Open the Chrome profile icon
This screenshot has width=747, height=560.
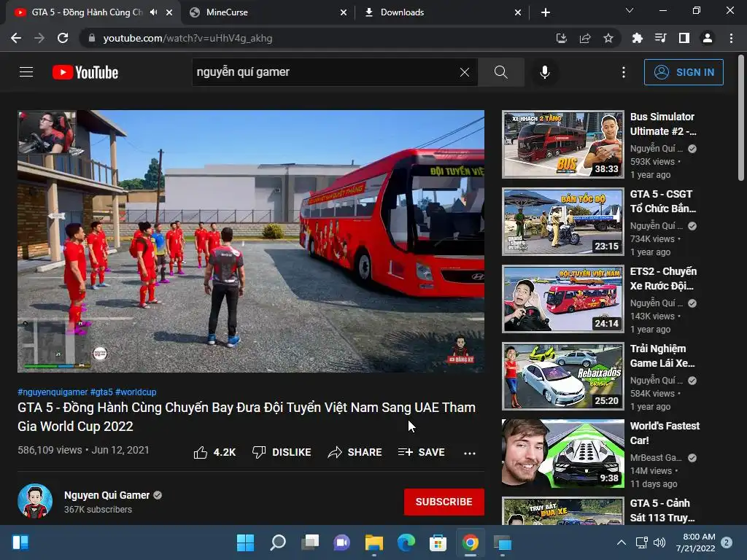pos(708,38)
